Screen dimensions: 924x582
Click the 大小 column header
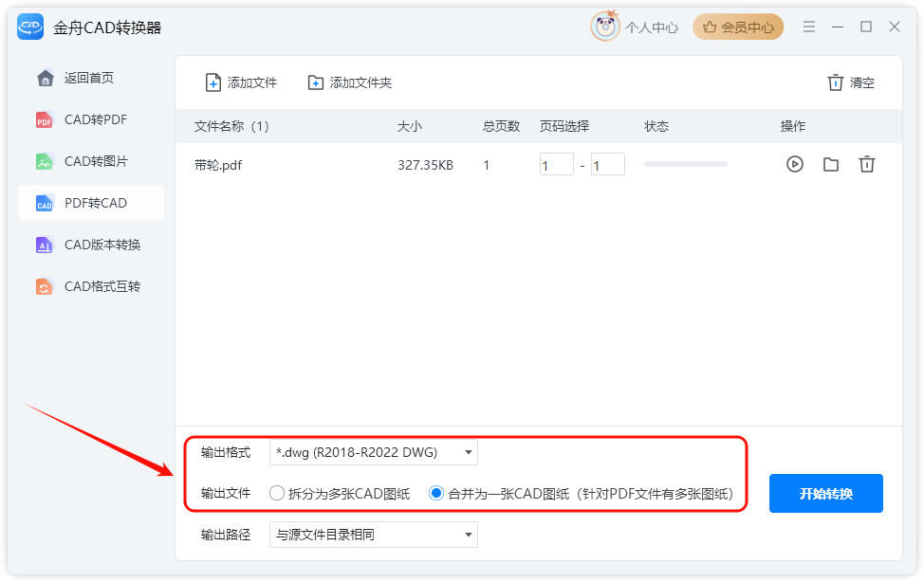click(x=410, y=127)
